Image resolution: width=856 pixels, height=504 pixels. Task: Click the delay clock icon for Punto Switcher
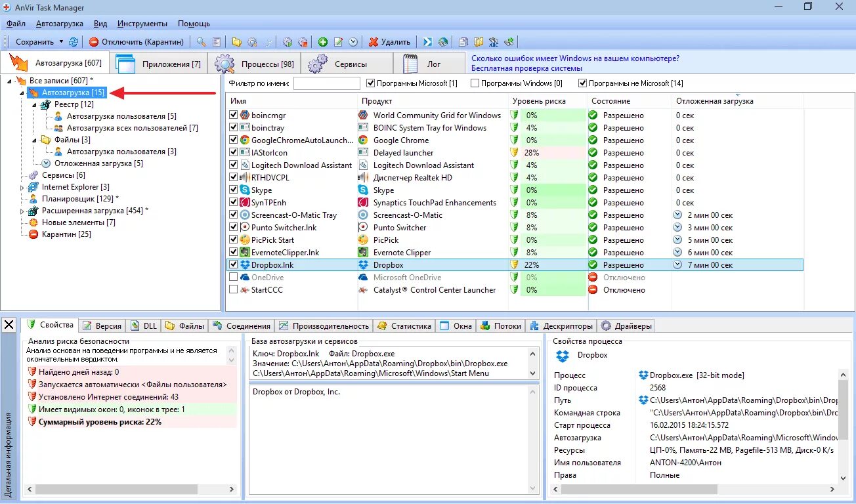678,228
